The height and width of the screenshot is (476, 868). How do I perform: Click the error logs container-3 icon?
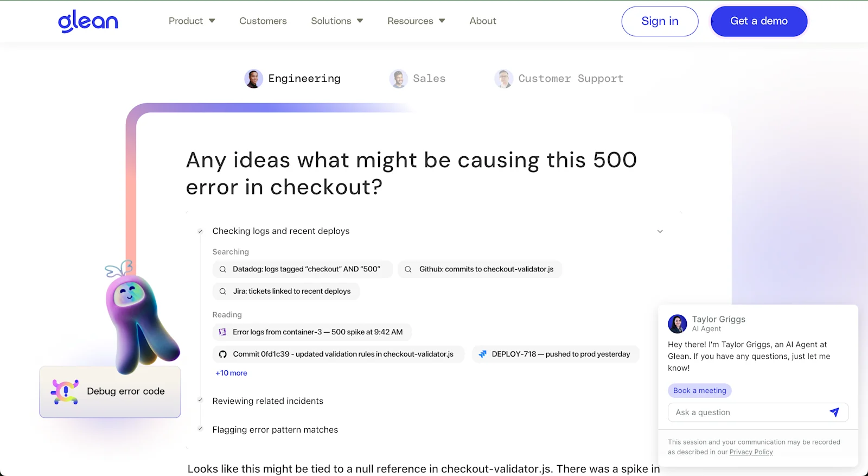point(222,332)
